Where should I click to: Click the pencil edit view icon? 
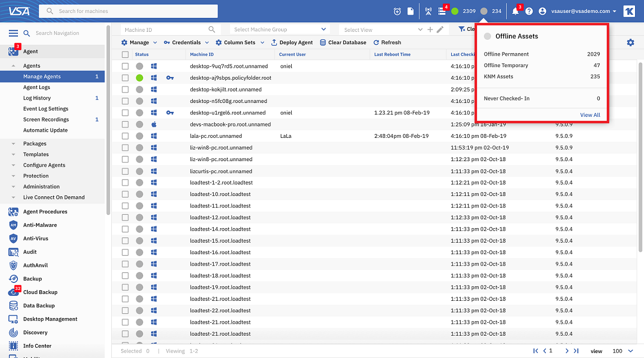[x=440, y=30]
